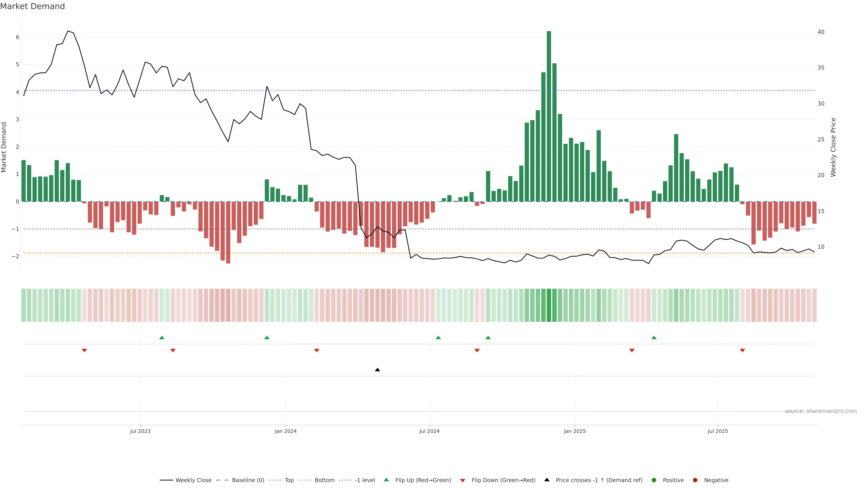Image resolution: width=868 pixels, height=488 pixels.
Task: Click the Jan 2025 axis label
Action: 575,431
